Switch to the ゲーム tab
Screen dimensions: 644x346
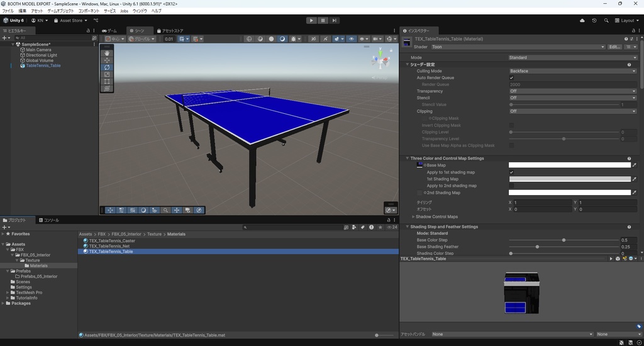click(109, 30)
